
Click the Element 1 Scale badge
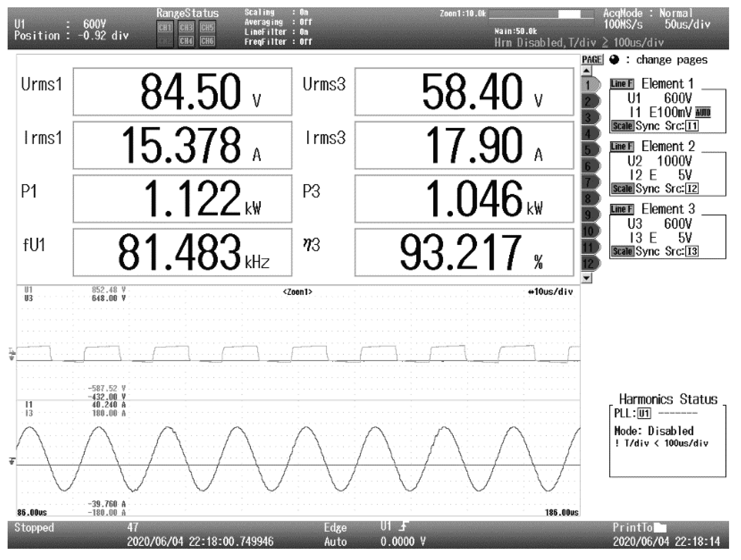(622, 126)
